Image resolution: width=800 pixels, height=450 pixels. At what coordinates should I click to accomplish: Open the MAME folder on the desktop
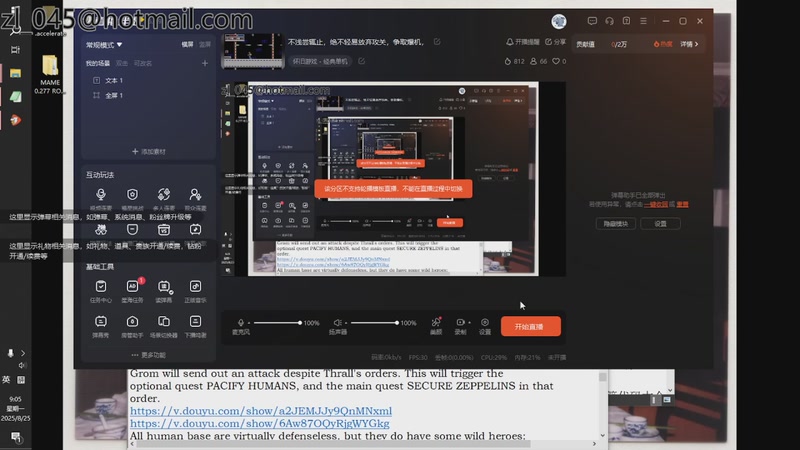[50, 74]
